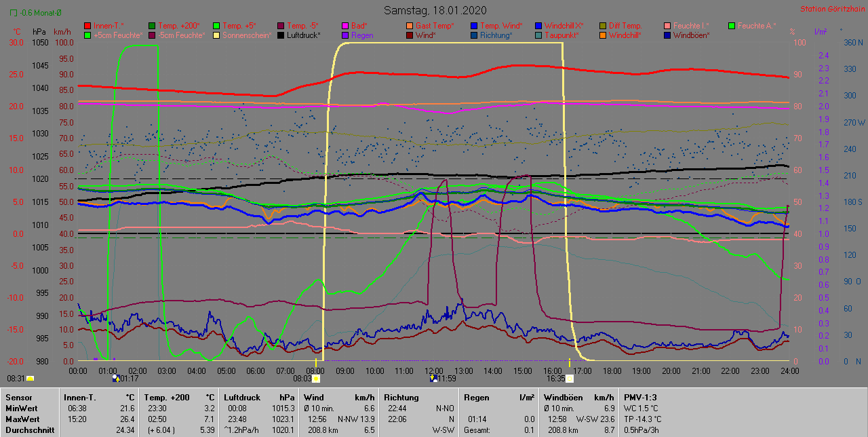868x437 pixels.
Task: Click the Regen legend label
Action: tap(362, 35)
